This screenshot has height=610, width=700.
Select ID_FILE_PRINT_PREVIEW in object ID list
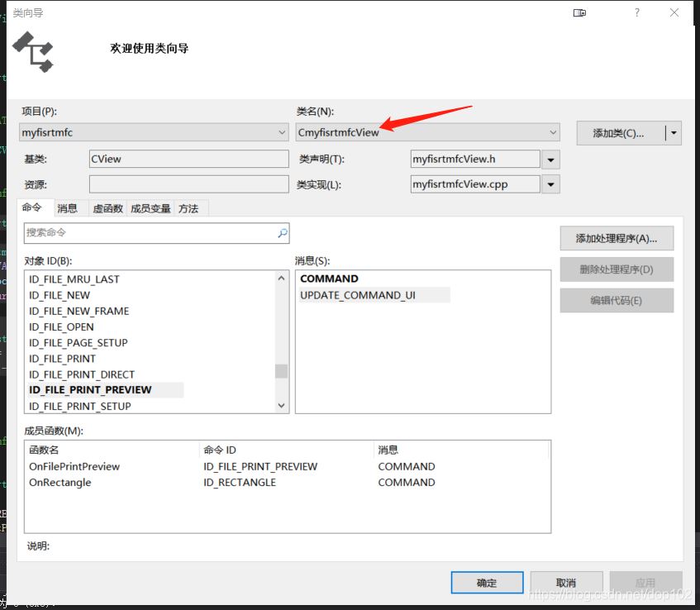(x=105, y=390)
